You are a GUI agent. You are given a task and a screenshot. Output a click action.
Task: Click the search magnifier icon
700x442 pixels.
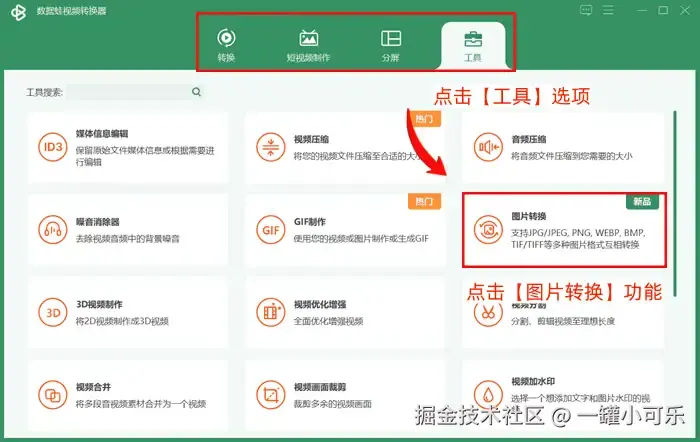tap(196, 92)
